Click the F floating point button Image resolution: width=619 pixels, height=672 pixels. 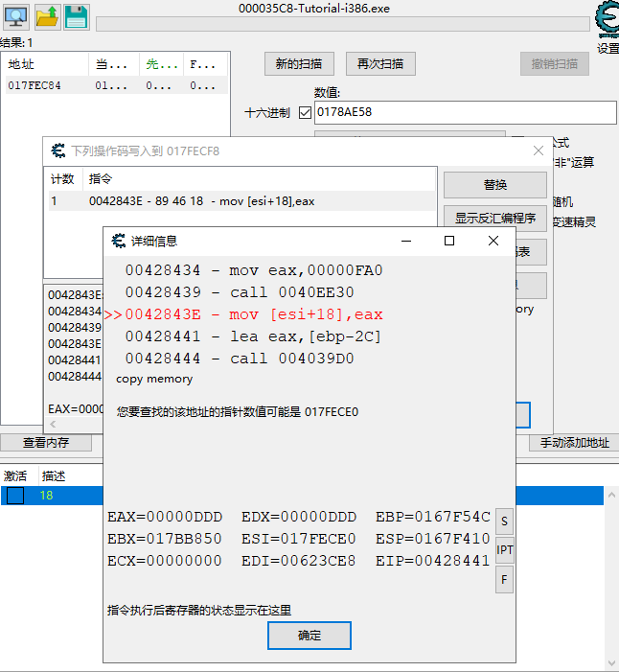click(x=504, y=579)
